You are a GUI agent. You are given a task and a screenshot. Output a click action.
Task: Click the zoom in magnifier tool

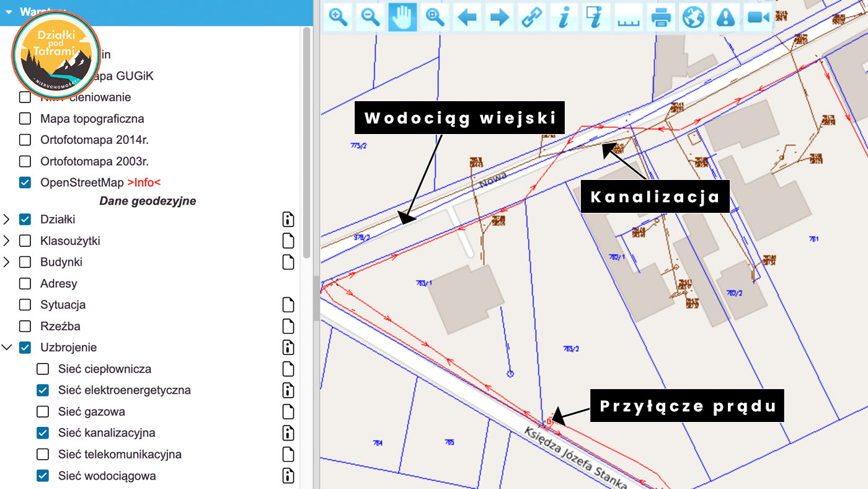(339, 17)
